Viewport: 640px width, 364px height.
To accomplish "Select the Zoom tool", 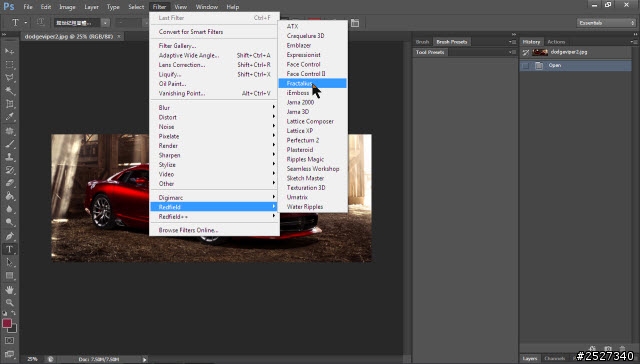I will tap(9, 303).
